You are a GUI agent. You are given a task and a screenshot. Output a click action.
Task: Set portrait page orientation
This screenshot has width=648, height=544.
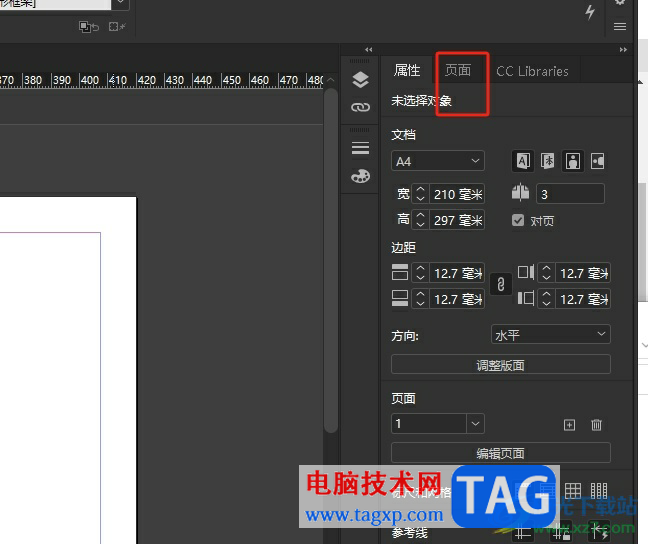(573, 161)
